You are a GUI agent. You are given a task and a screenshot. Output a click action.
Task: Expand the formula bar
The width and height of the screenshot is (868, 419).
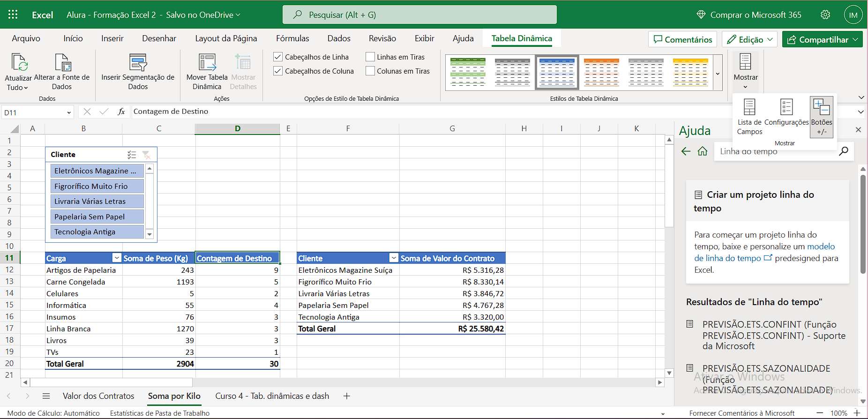[861, 112]
